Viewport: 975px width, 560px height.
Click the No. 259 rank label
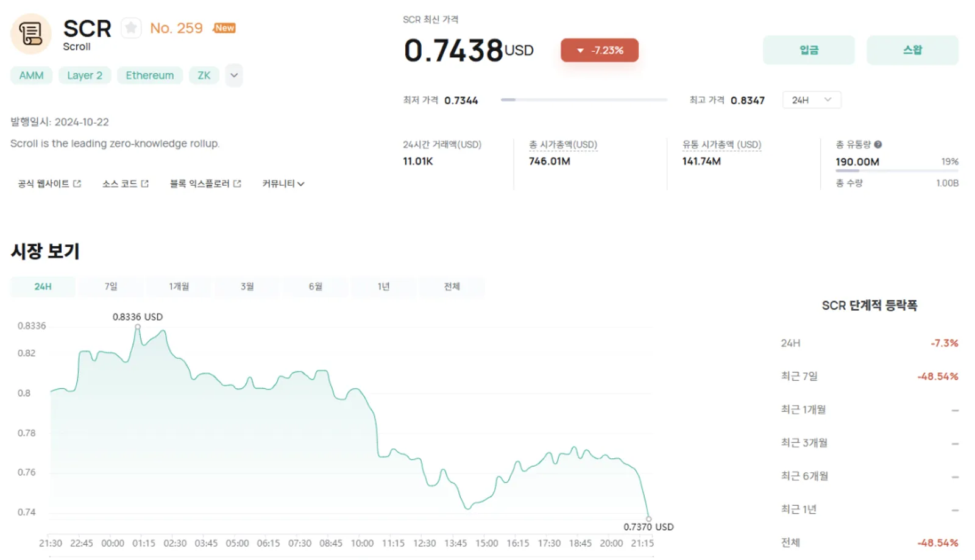pos(176,28)
